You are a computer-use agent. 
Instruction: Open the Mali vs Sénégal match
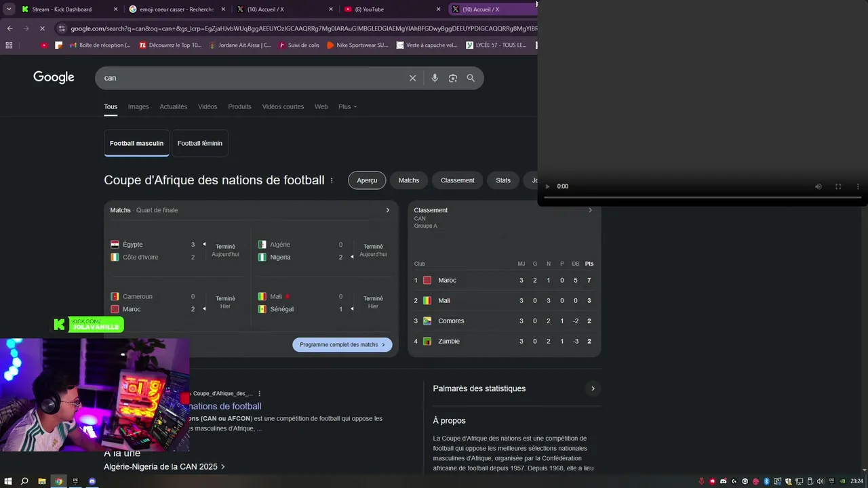point(324,302)
